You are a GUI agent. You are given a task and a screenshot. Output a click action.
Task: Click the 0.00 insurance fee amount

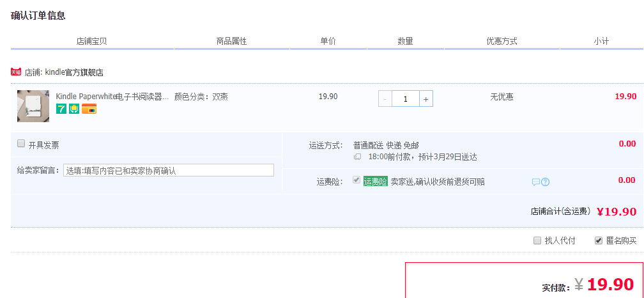pyautogui.click(x=627, y=180)
